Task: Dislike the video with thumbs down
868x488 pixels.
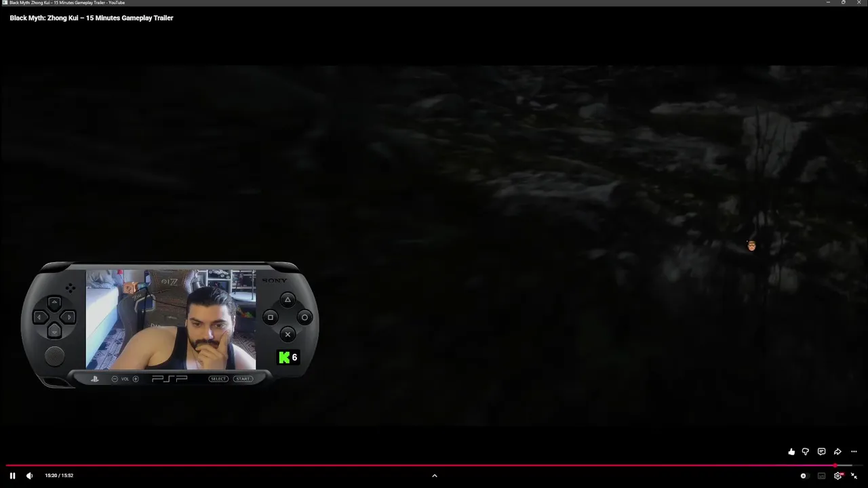Action: click(x=806, y=452)
